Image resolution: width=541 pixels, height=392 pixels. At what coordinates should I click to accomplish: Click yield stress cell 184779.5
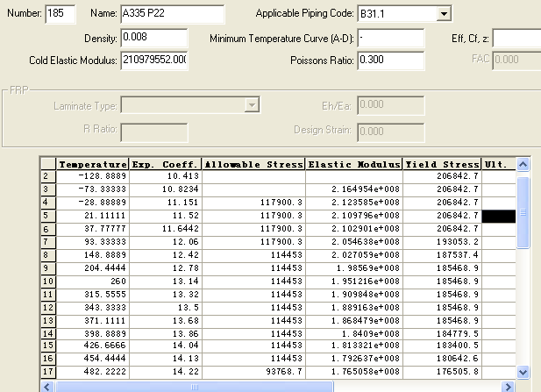(x=442, y=334)
